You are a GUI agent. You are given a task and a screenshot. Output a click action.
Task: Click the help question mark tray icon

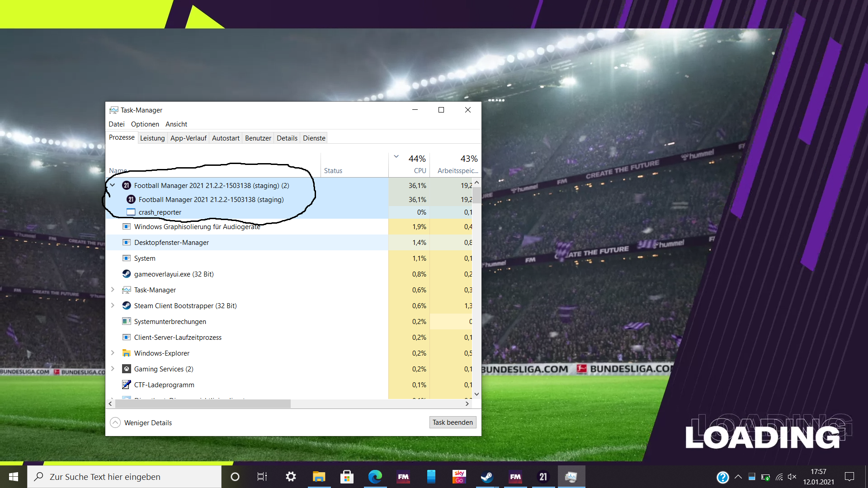(722, 477)
